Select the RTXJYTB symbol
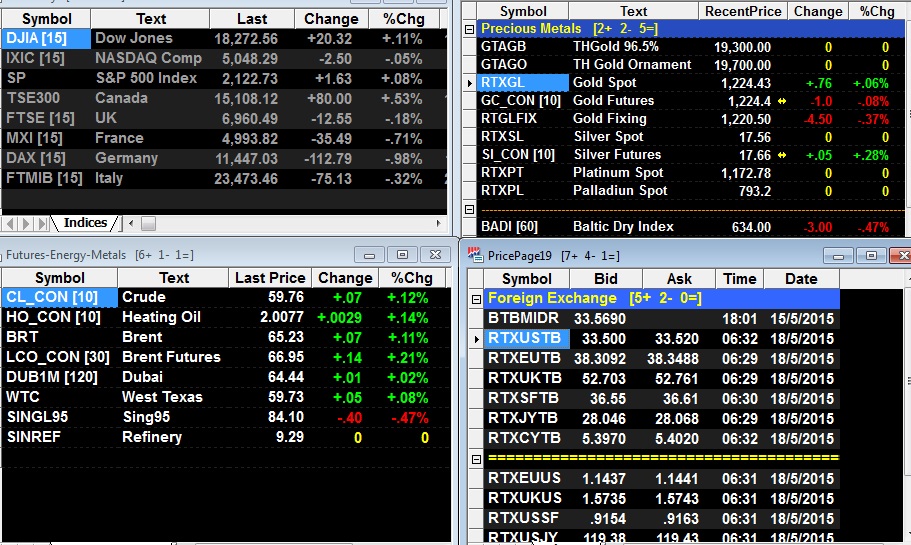Viewport: 911px width, 545px height. pos(523,418)
